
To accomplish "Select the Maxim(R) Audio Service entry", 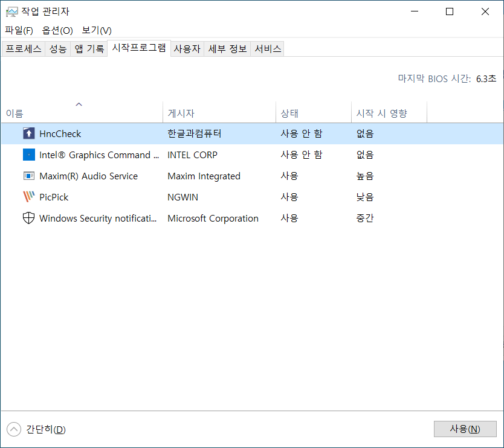I will tap(88, 176).
